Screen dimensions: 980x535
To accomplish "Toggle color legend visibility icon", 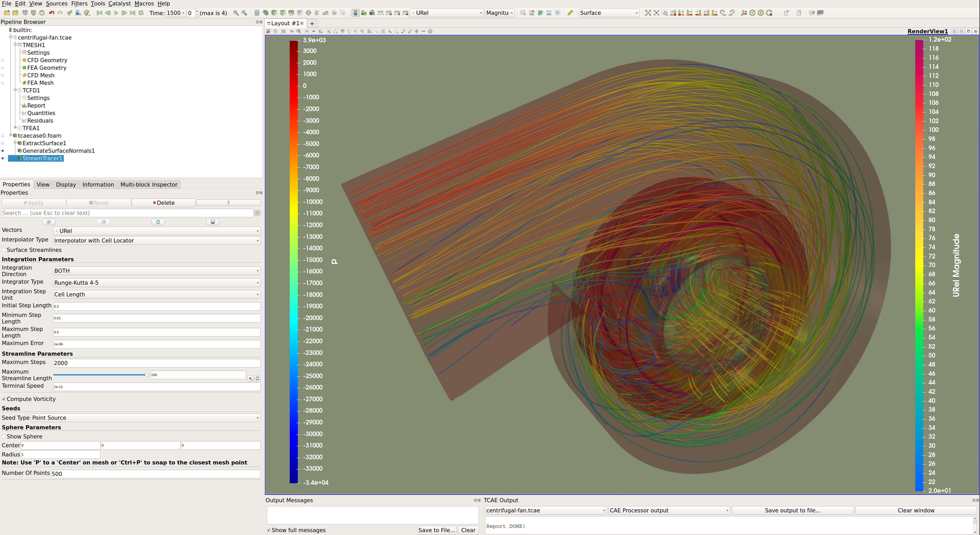I will click(x=355, y=13).
